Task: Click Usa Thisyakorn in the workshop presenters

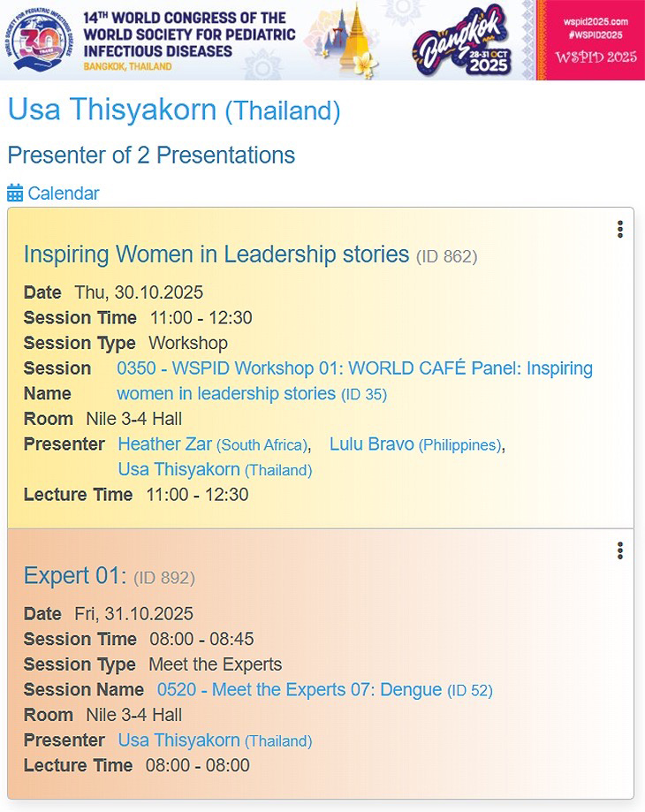Action: 179,470
